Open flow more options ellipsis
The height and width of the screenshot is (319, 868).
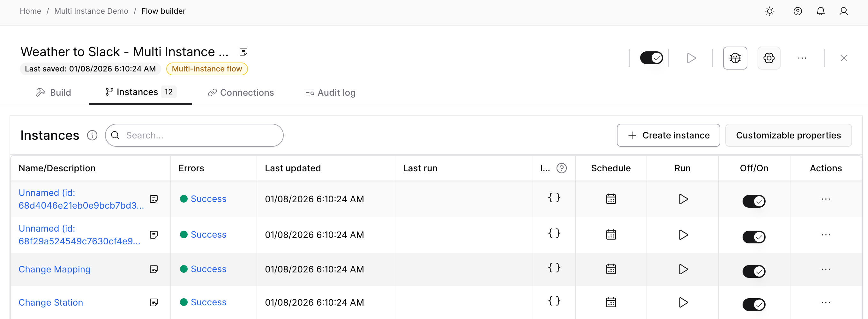[802, 58]
